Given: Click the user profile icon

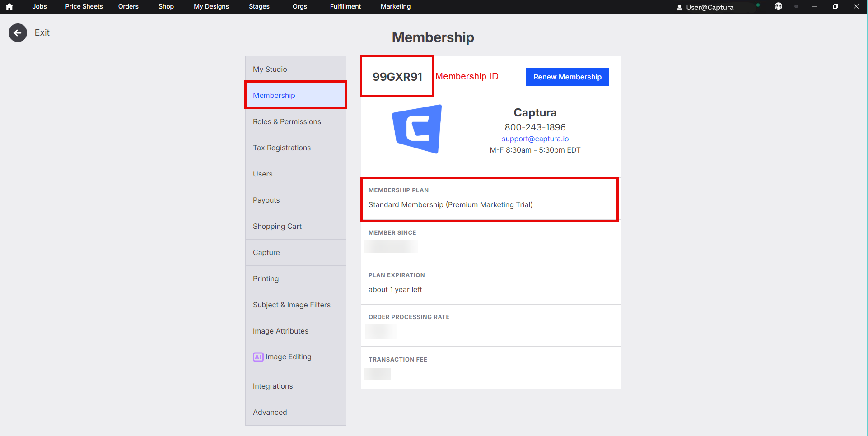Looking at the screenshot, I should [x=679, y=7].
